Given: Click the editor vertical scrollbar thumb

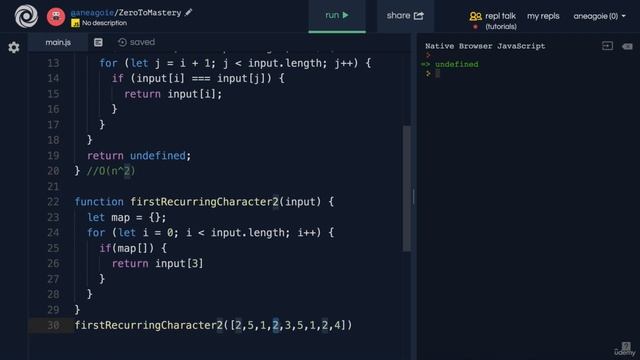Looking at the screenshot, I should pyautogui.click(x=407, y=188).
